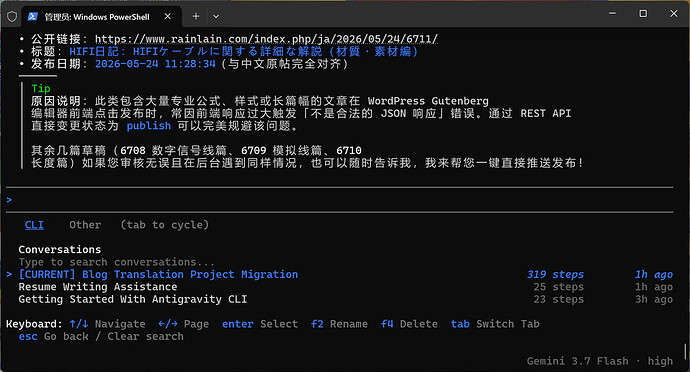Click the terminal vertical scrollbar thumb
Screen dimensions: 690x372
point(685,351)
